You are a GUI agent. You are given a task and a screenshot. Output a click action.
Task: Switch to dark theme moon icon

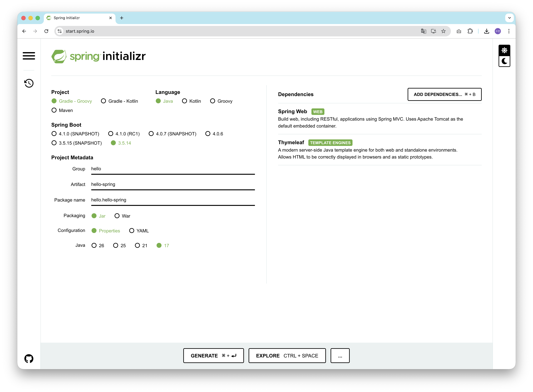(x=504, y=61)
